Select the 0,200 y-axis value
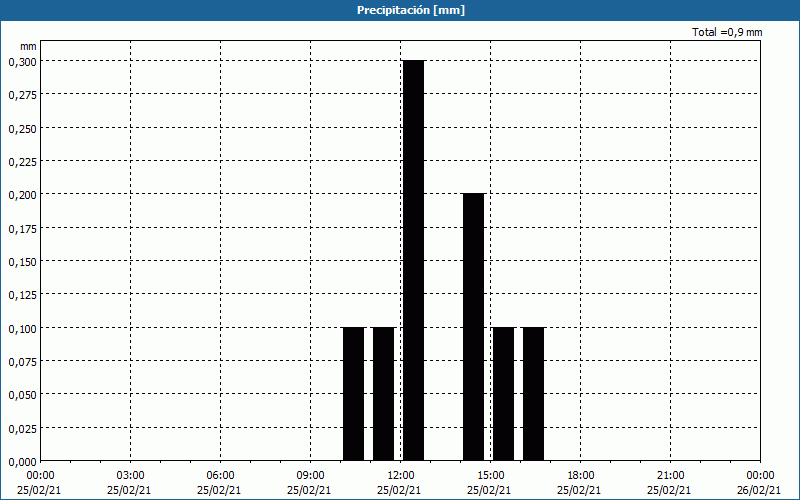Image resolution: width=800 pixels, height=500 pixels. (x=22, y=195)
